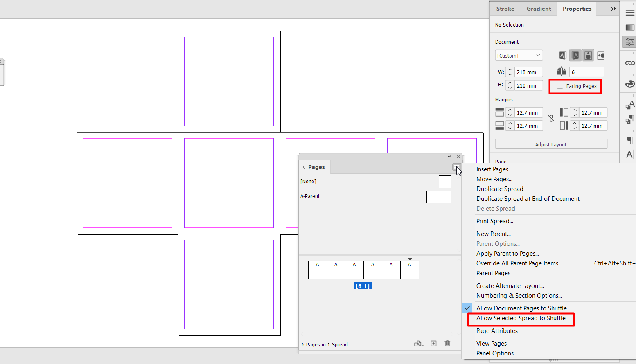The width and height of the screenshot is (636, 364).
Task: Open Page Attributes submenu
Action: (497, 331)
